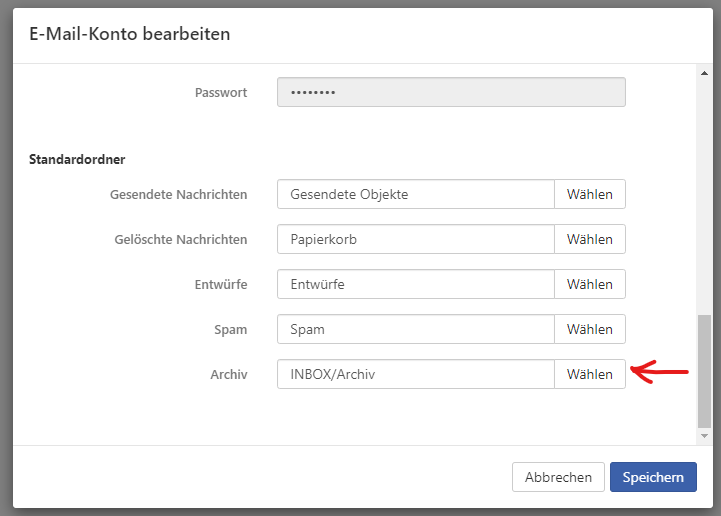Click the Standardordner section heading
This screenshot has height=516, width=721.
(76, 159)
